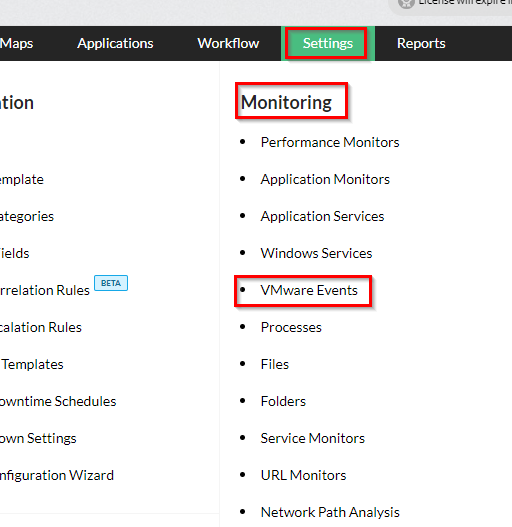This screenshot has width=512, height=527.
Task: Go to the Applications tab
Action: point(115,43)
